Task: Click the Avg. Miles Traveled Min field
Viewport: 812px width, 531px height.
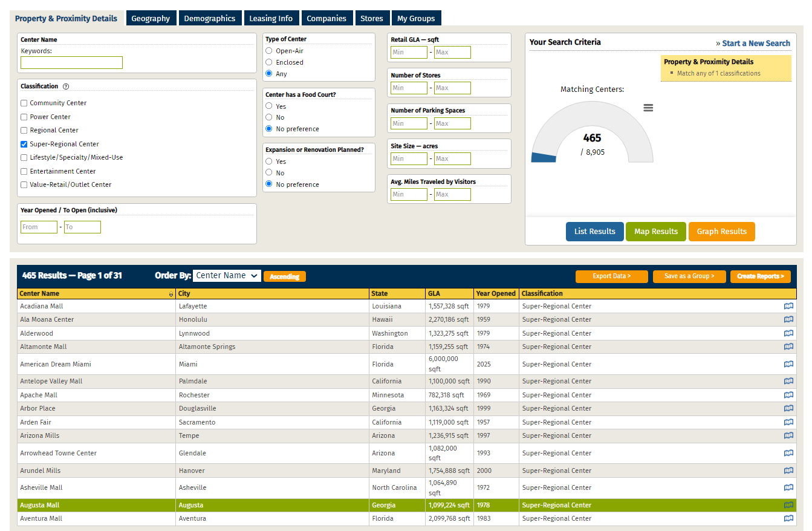Action: 409,194
